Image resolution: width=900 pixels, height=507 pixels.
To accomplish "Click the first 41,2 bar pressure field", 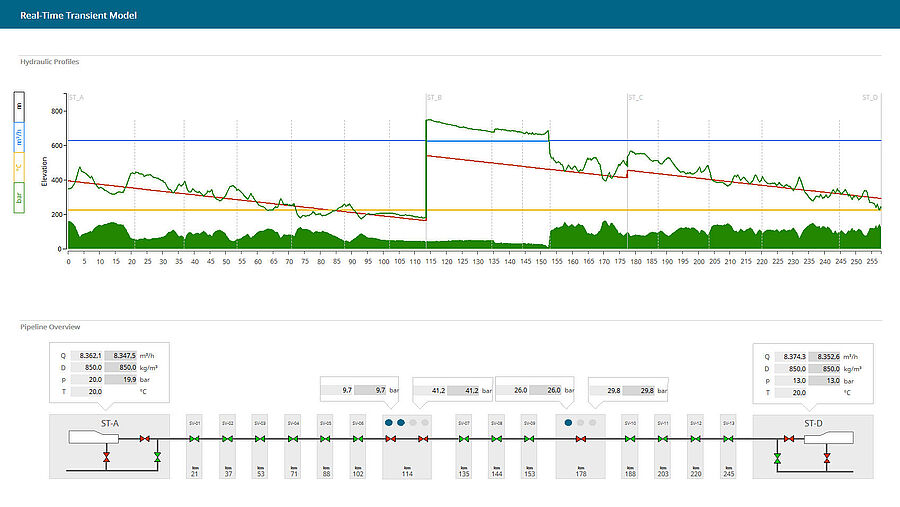I will 430,390.
